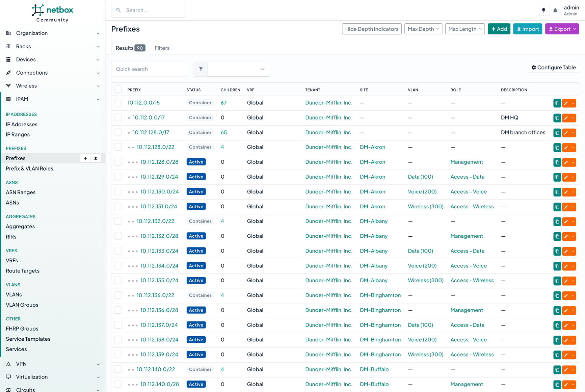Click the plus icon beside Prefixes in sidebar

[x=85, y=158]
